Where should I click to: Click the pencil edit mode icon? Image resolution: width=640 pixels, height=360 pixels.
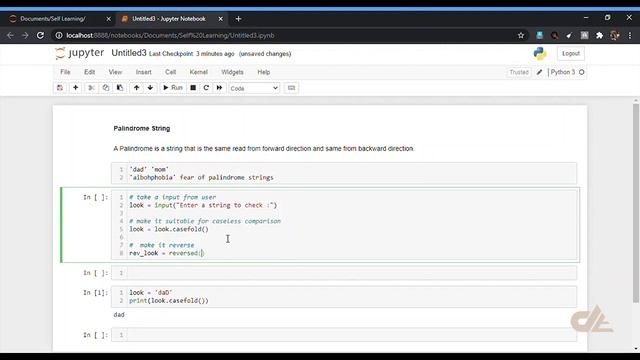pos(539,72)
